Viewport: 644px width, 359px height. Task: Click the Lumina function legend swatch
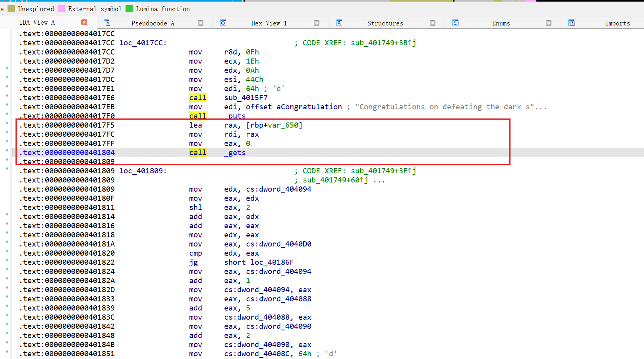pyautogui.click(x=129, y=9)
